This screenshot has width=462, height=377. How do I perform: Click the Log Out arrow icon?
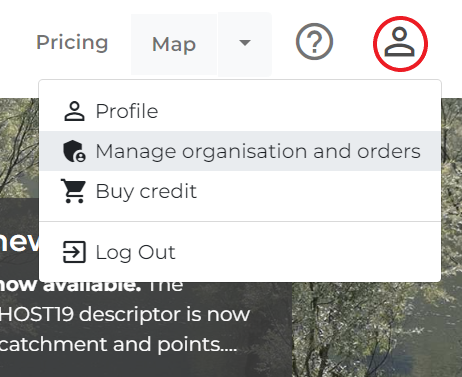(x=74, y=252)
